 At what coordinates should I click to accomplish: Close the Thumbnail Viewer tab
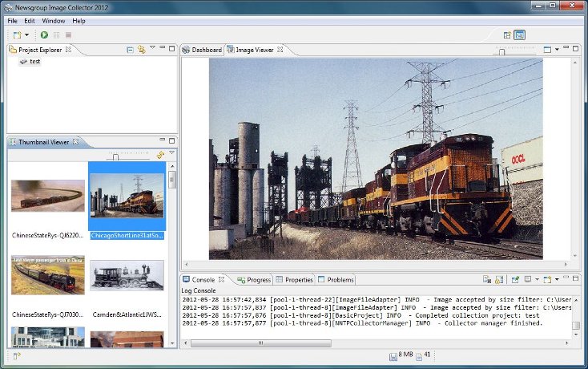[76, 141]
